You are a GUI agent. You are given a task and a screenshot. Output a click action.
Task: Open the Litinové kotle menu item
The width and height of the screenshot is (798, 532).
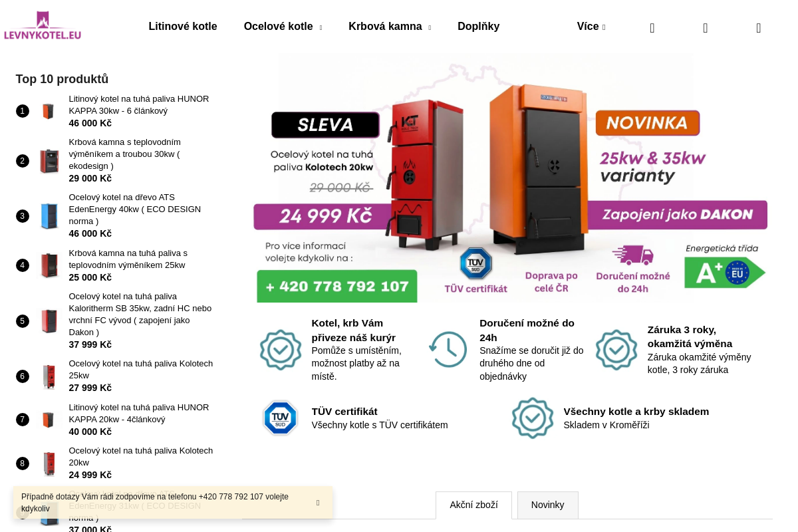[x=183, y=27]
